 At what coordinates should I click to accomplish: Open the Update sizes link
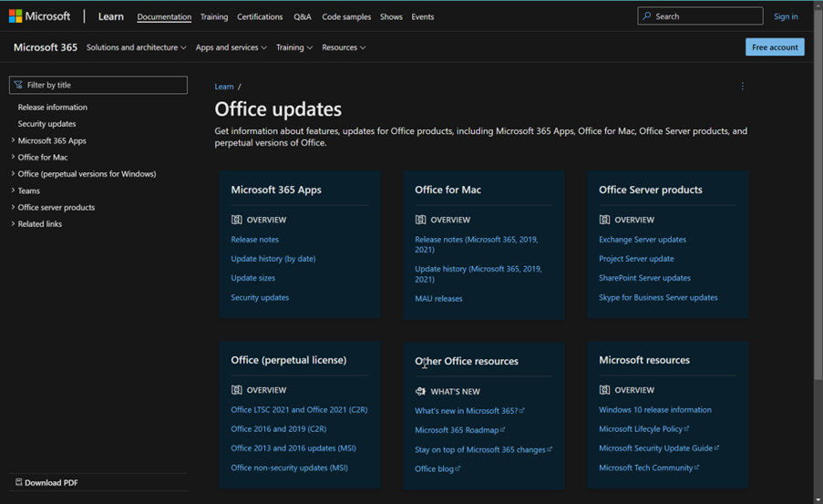pos(253,278)
